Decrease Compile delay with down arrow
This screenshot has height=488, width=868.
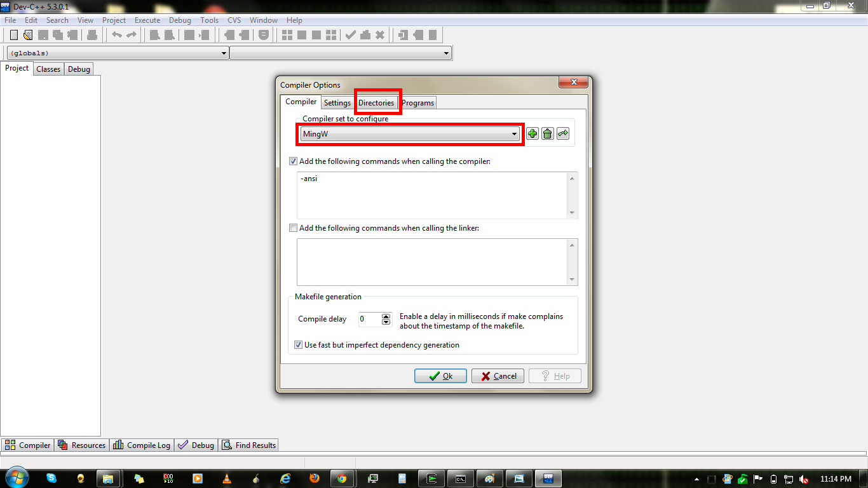(x=386, y=322)
